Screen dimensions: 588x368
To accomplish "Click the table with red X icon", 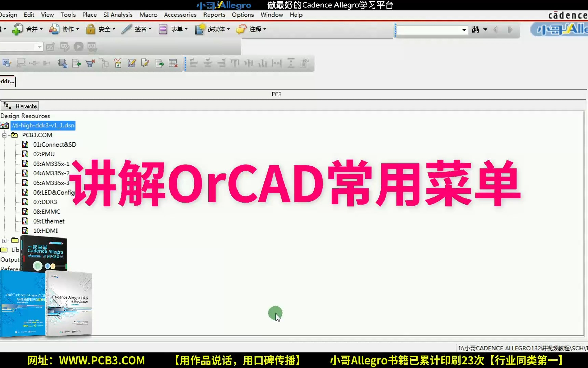I will (173, 63).
